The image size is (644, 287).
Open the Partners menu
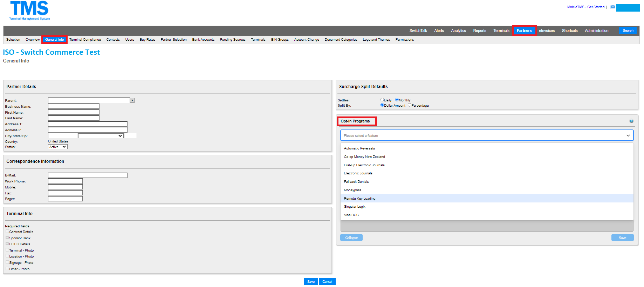(x=524, y=31)
